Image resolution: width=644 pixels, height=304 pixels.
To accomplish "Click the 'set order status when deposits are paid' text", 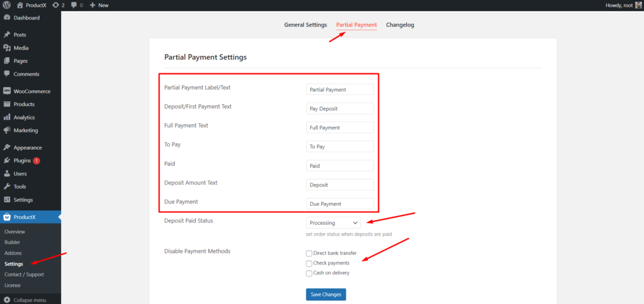I will (348, 235).
